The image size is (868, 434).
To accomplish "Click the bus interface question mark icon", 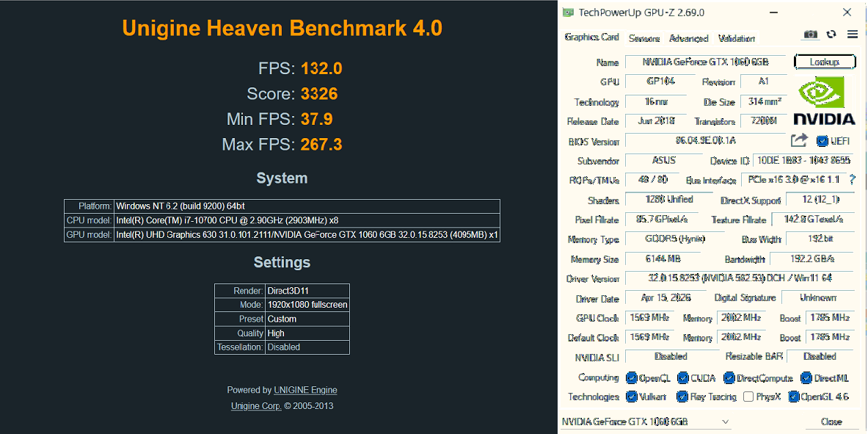I will pyautogui.click(x=852, y=180).
